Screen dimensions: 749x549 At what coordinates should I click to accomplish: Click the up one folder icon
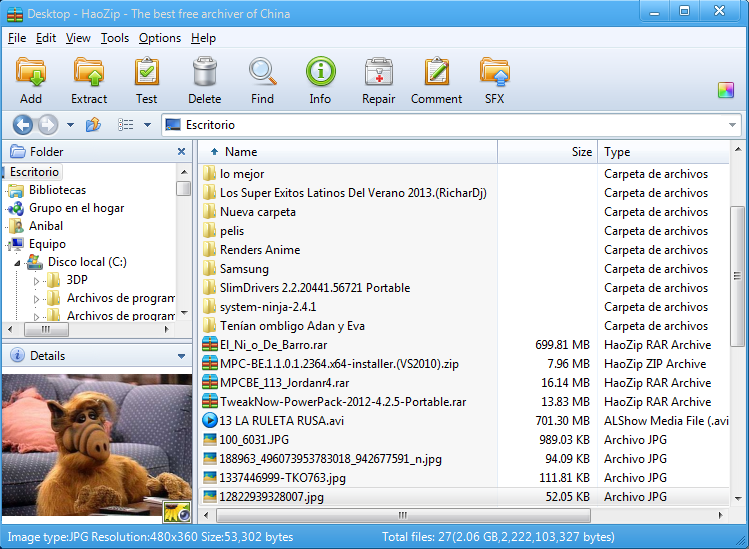click(x=93, y=125)
